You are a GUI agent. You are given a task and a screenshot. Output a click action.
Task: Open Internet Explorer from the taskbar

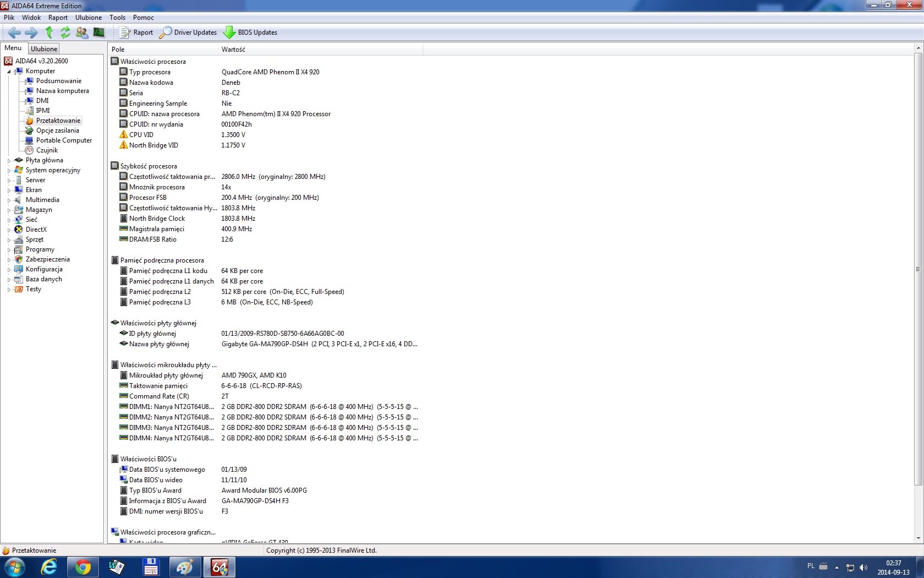(x=49, y=567)
